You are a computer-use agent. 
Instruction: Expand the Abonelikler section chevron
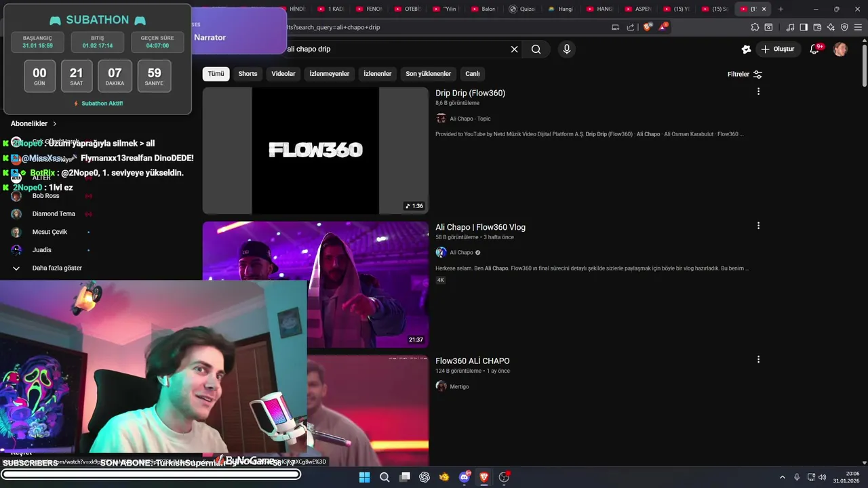55,123
